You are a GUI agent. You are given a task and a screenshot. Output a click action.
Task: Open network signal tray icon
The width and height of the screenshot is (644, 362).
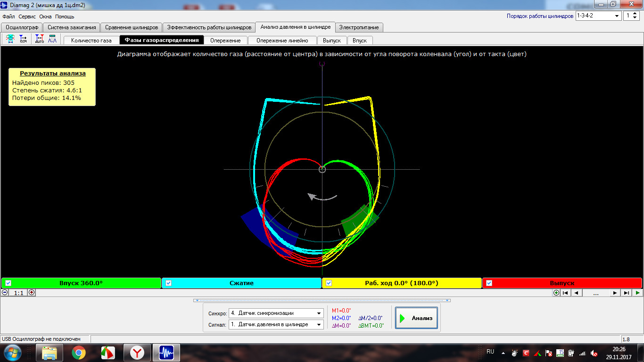583,353
